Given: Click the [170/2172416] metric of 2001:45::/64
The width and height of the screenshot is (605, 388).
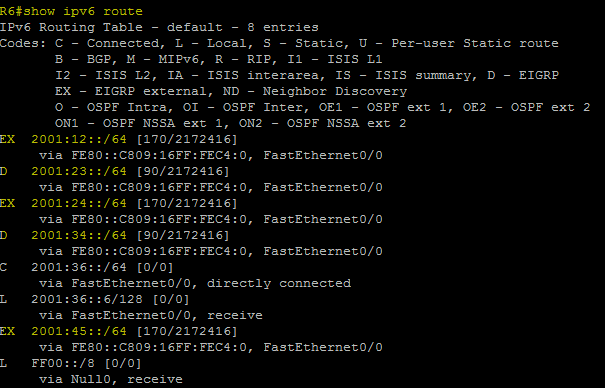Looking at the screenshot, I should pyautogui.click(x=187, y=331).
